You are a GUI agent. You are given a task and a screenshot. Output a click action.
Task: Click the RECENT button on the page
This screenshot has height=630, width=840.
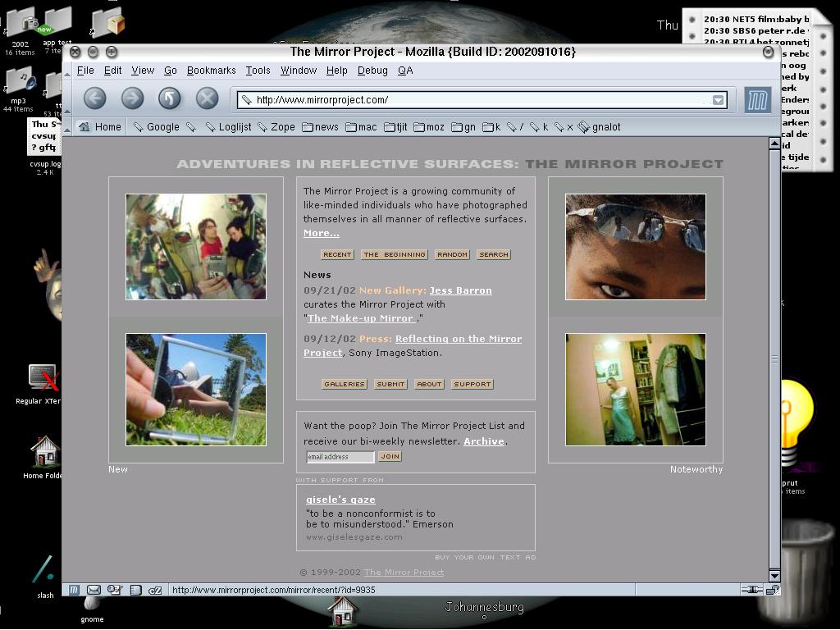(x=337, y=254)
